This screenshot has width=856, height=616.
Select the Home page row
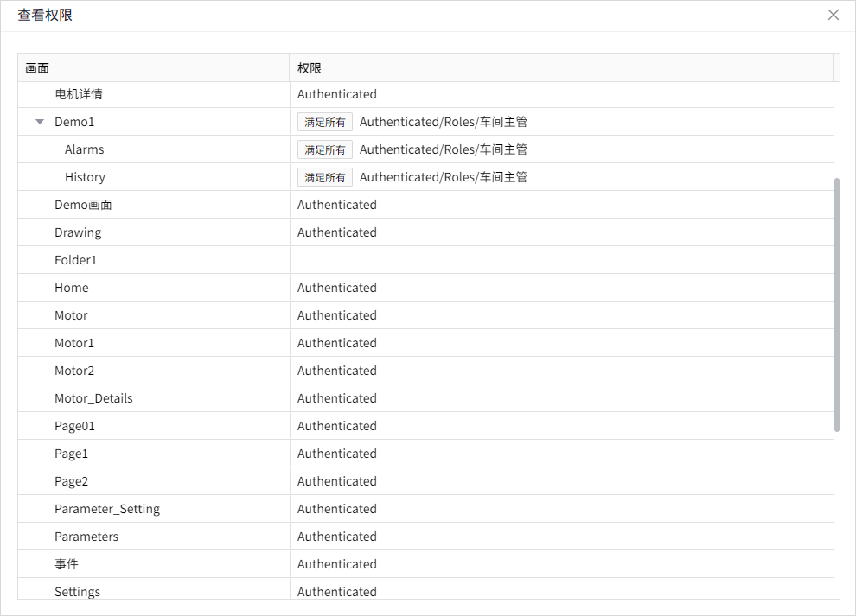[x=72, y=288]
